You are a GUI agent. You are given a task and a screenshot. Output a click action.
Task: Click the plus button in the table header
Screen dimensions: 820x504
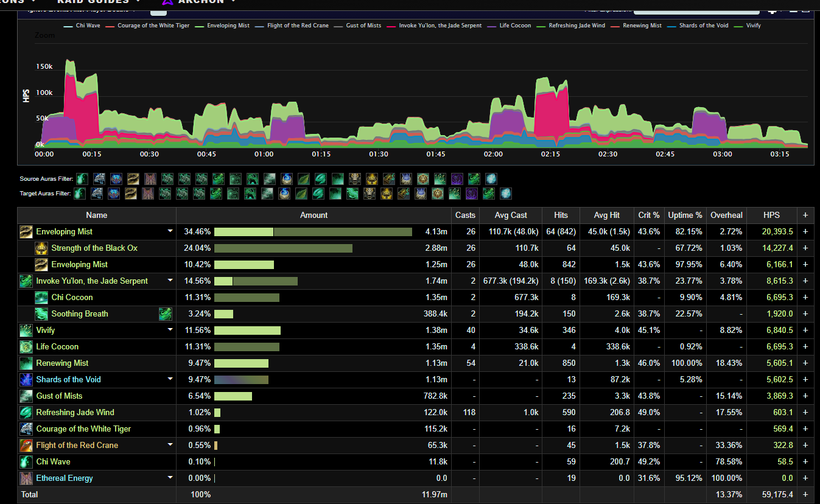tap(805, 215)
